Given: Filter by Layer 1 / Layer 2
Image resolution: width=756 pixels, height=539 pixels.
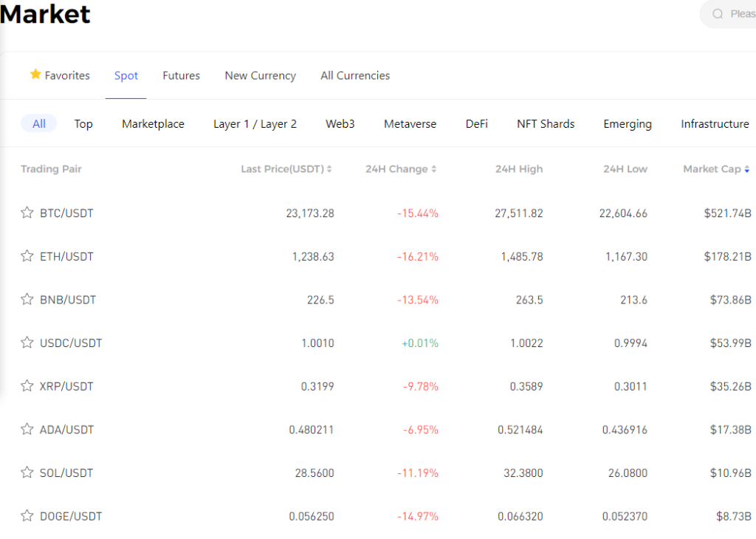Looking at the screenshot, I should [x=255, y=124].
